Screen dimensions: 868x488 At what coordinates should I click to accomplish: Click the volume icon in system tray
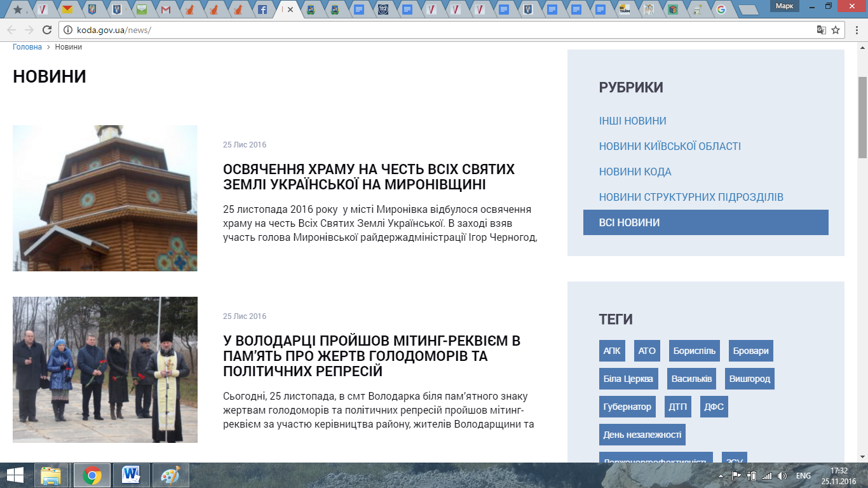[782, 476]
